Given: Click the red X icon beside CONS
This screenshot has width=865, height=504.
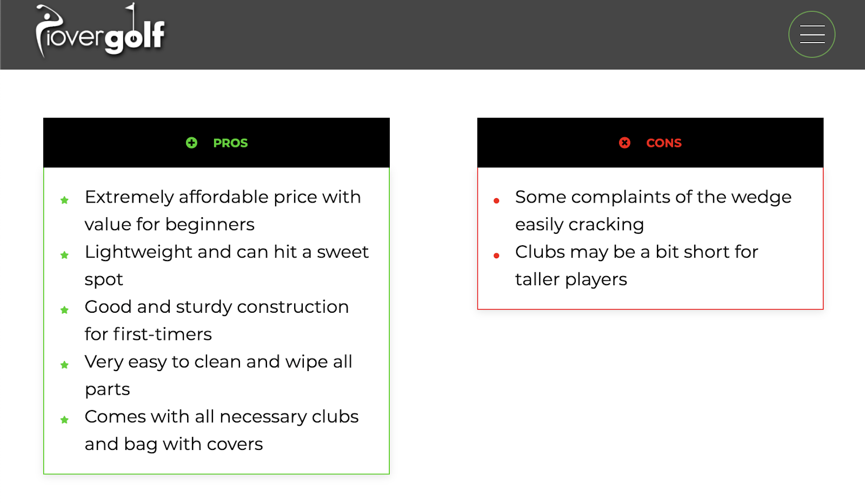Looking at the screenshot, I should tap(624, 143).
